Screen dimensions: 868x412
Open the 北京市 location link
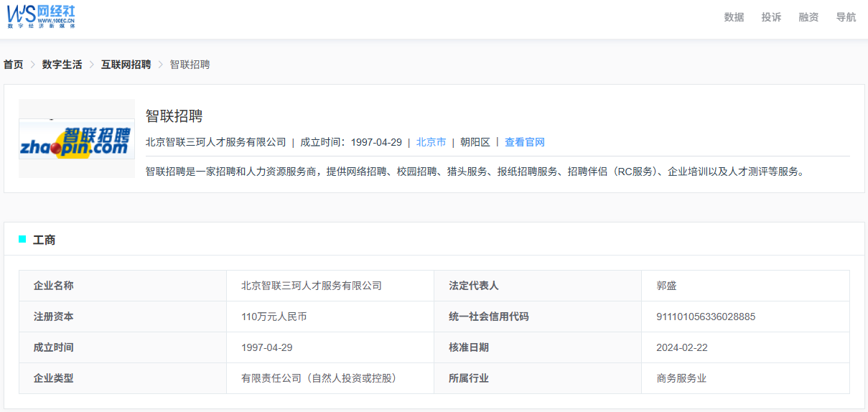tap(431, 142)
